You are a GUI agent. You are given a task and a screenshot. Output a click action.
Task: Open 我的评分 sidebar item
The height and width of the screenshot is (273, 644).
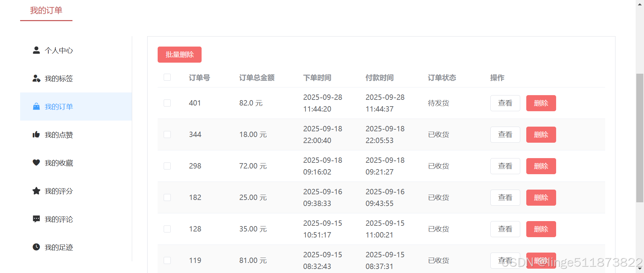76,191
